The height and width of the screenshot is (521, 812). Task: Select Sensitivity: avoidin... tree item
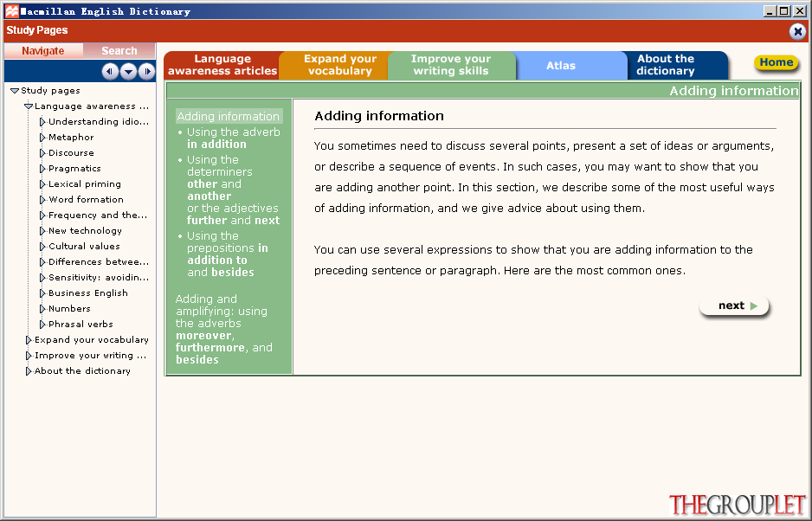[99, 277]
